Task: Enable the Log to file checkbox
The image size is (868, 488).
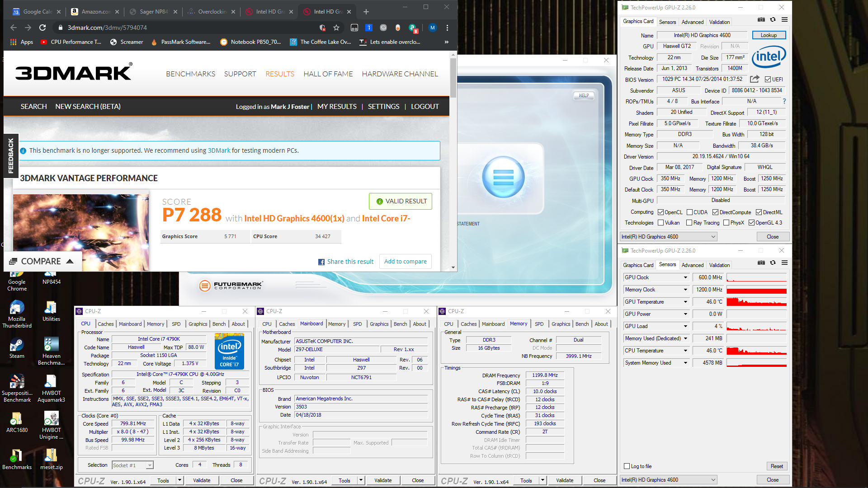Action: 627,466
